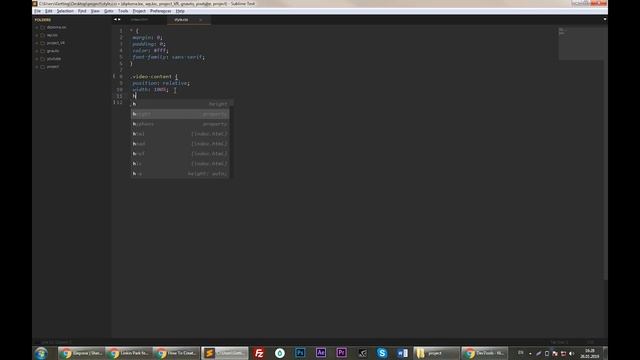Open the project folder taskbar window
The width and height of the screenshot is (640, 360).
tap(436, 353)
